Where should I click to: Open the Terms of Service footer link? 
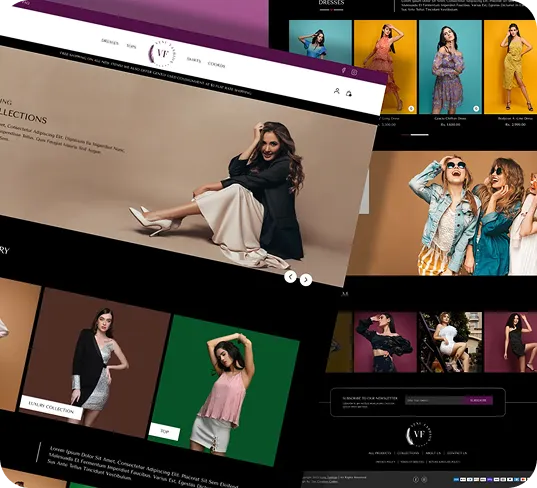412,462
